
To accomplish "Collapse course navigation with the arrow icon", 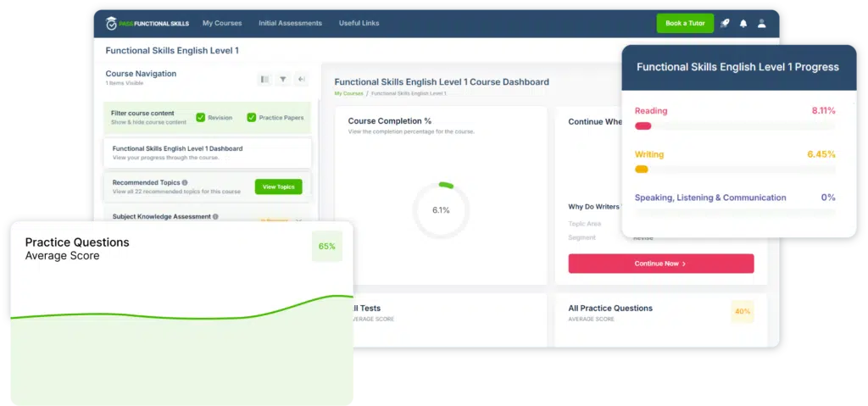I will pyautogui.click(x=301, y=79).
